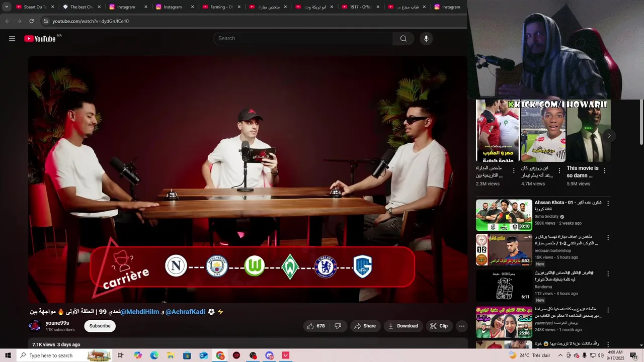Screen dimensions: 644x362
Task: Open the clock showing 4:08 AM
Action: tap(615, 355)
